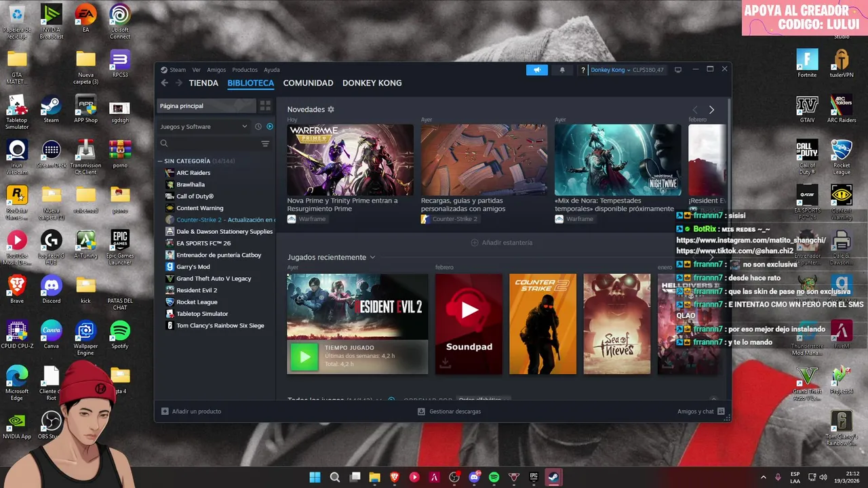Click the question mark help icon
Viewport: 868px width, 488px height.
[x=583, y=70]
